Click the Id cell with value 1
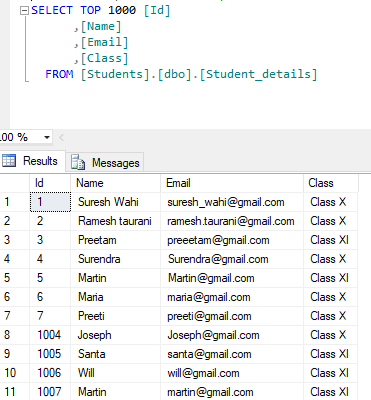 tap(50, 202)
